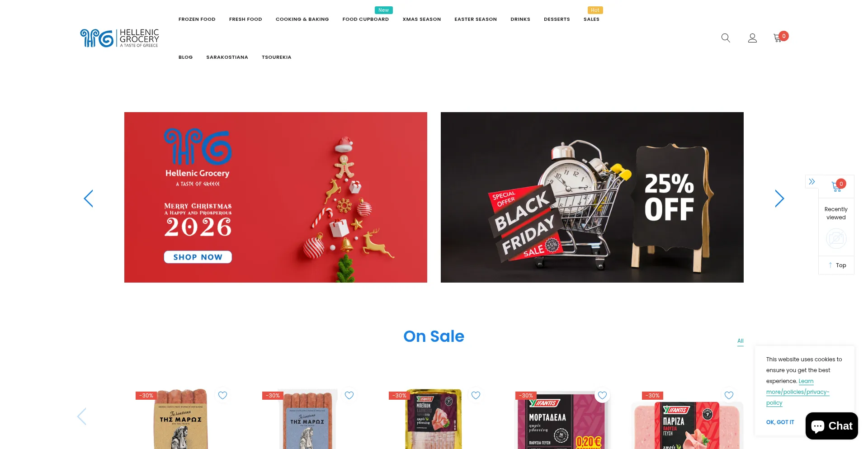Add first Tis Maros sausage to wishlist
The width and height of the screenshot is (868, 449).
coord(222,395)
